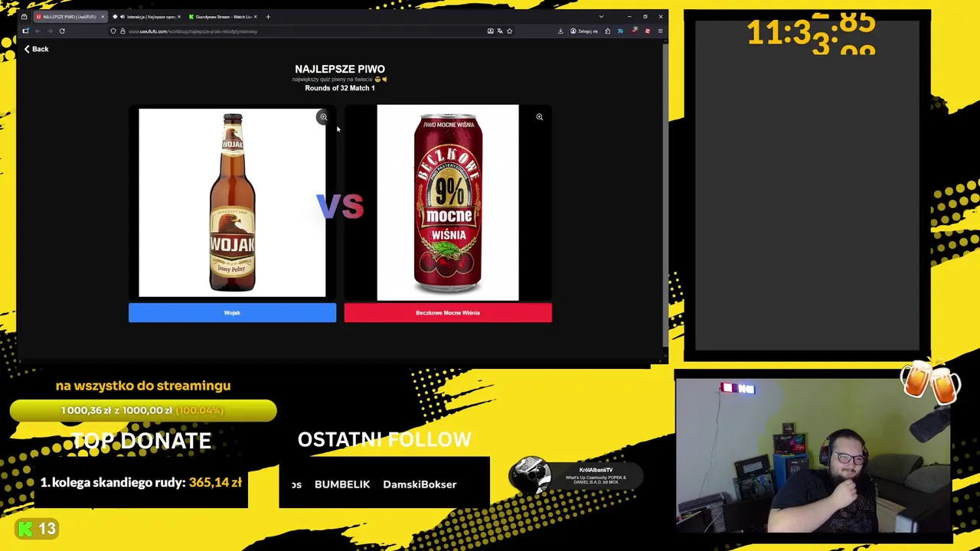This screenshot has height=551, width=980.
Task: Click the blue 7TV extension icon
Action: click(x=620, y=31)
